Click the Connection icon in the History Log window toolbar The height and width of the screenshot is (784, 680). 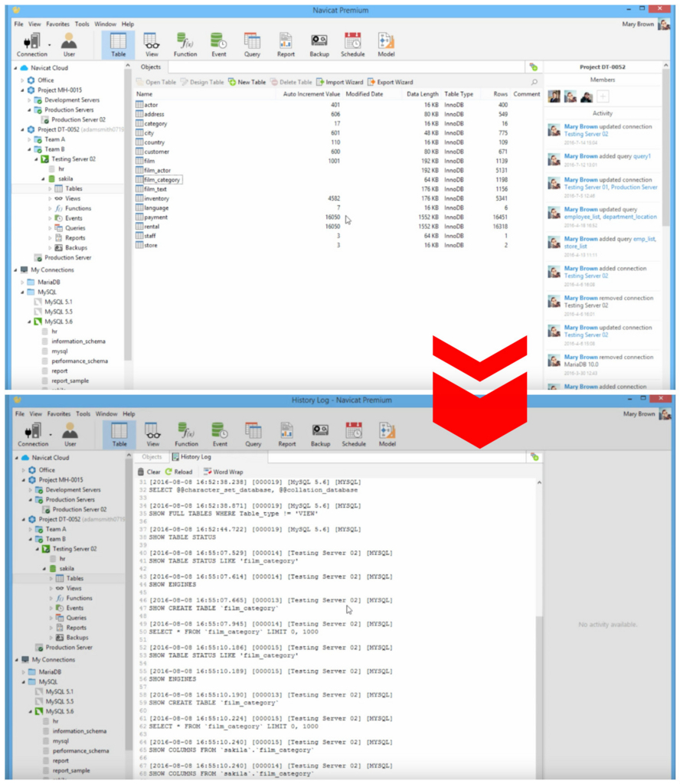point(33,434)
